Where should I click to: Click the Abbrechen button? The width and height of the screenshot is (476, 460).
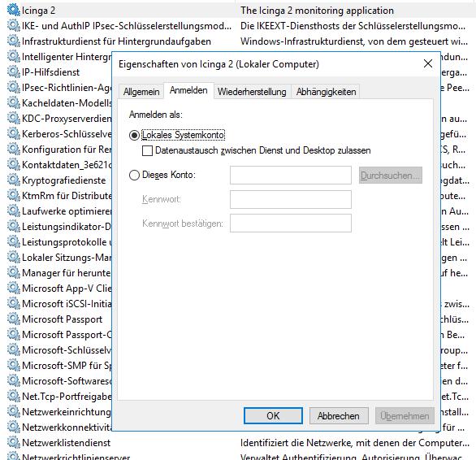339,415
